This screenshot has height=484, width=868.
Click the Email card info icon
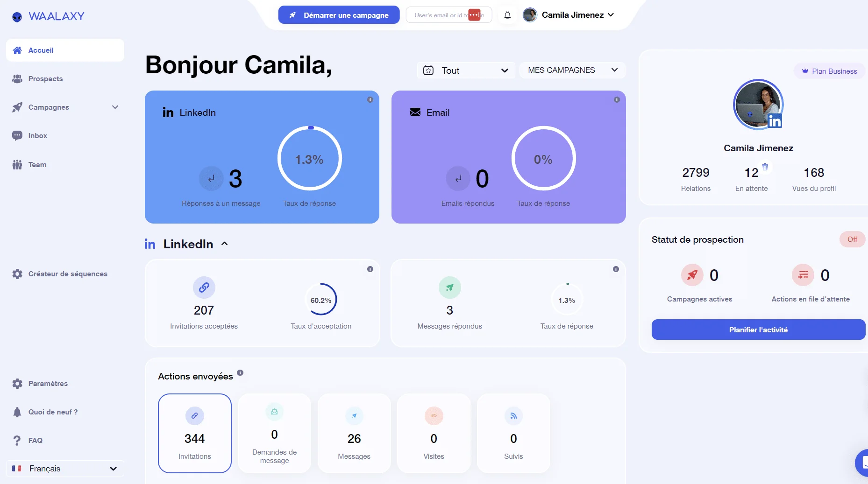(x=617, y=99)
